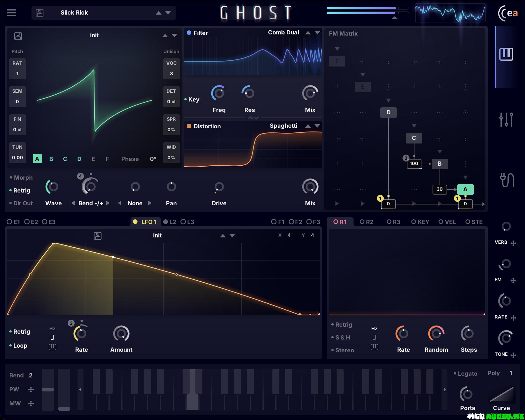The image size is (525, 420).
Task: Open the mixer sliders sidebar icon
Action: [x=506, y=120]
